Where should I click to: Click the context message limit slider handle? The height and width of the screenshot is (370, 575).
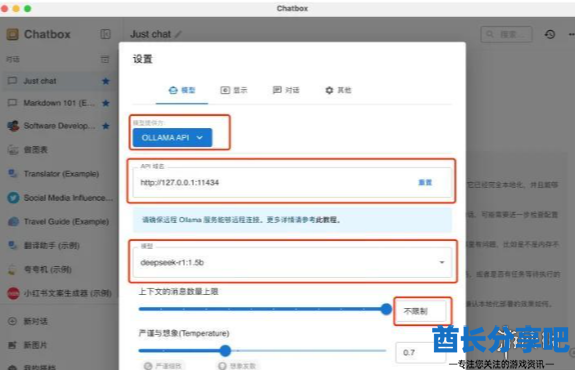386,309
